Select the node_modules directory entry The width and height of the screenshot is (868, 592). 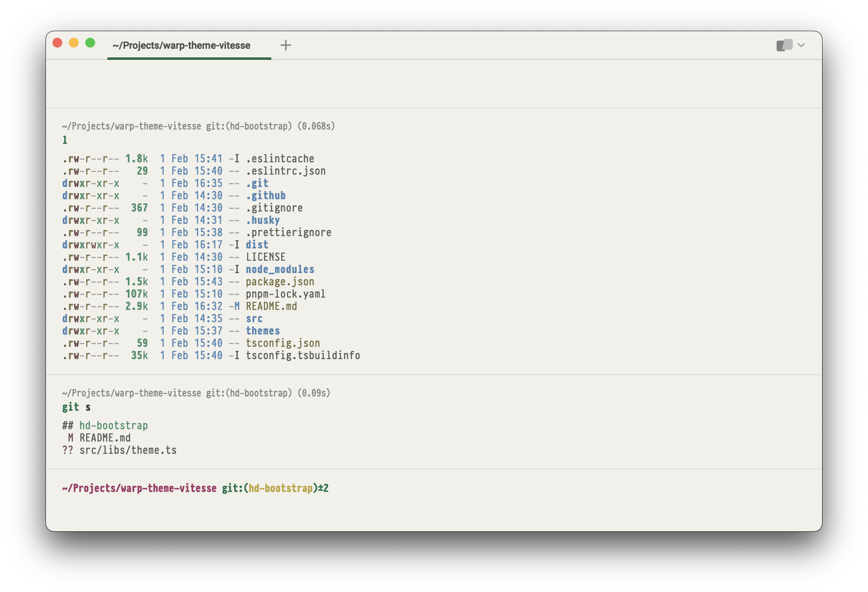click(x=280, y=269)
